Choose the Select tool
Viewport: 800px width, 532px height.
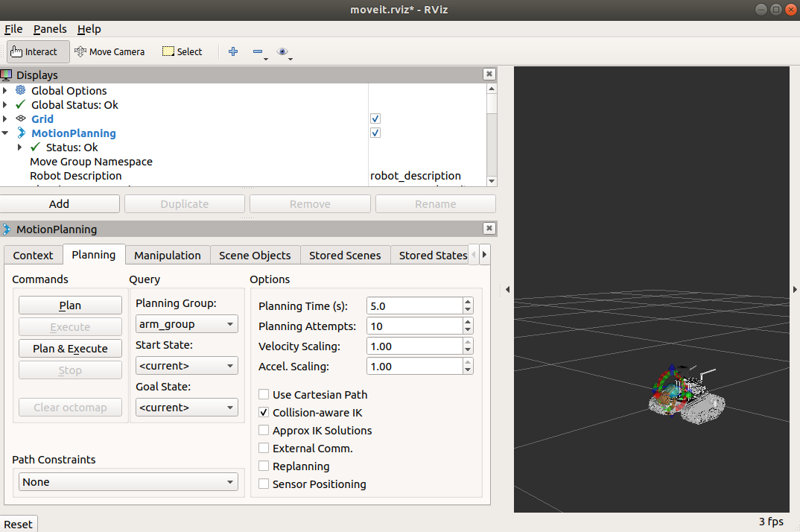[x=182, y=51]
